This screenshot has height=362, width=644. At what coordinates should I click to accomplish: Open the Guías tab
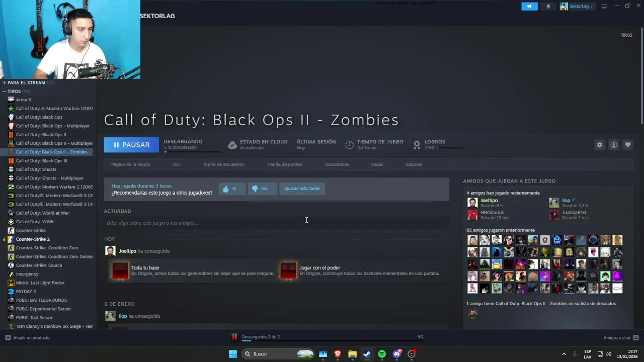point(377,164)
